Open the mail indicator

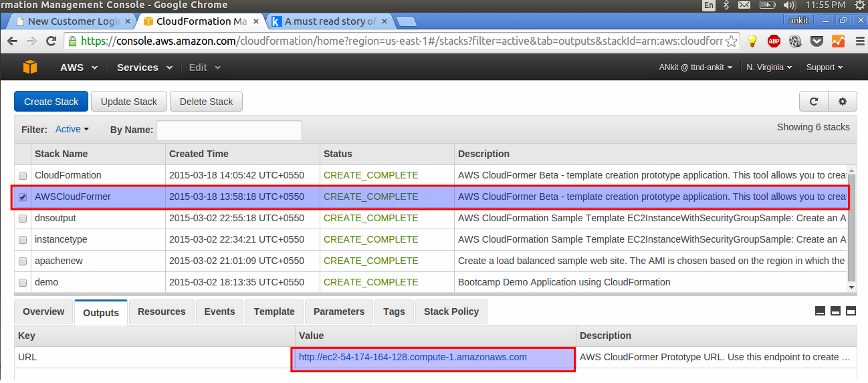point(744,5)
